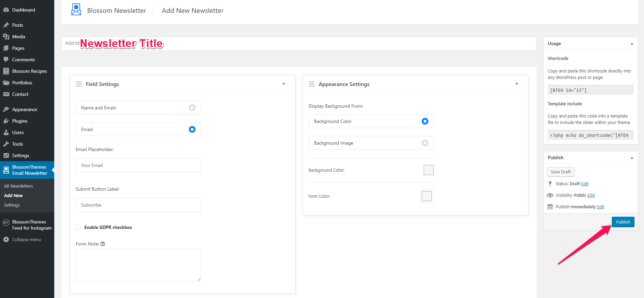Viewport: 644px width, 298px height.
Task: Click the Blossom Newsletter logo icon in header
Action: pos(76,9)
